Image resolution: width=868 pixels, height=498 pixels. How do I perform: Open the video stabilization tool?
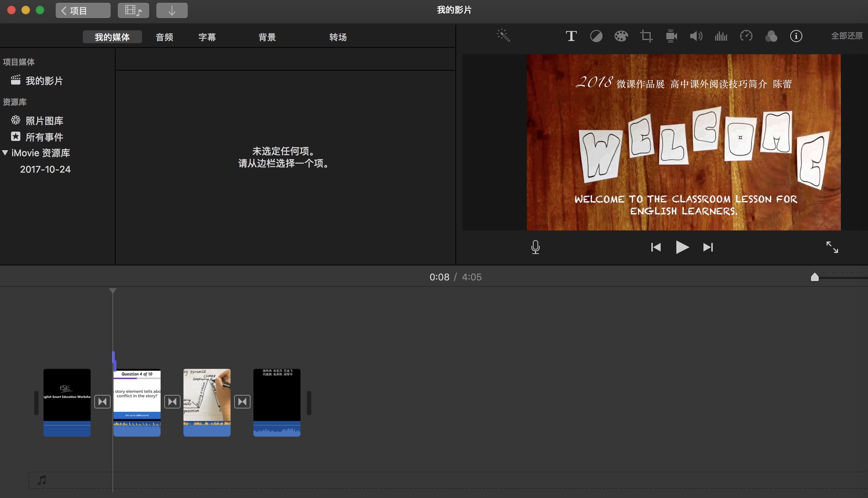(x=671, y=36)
